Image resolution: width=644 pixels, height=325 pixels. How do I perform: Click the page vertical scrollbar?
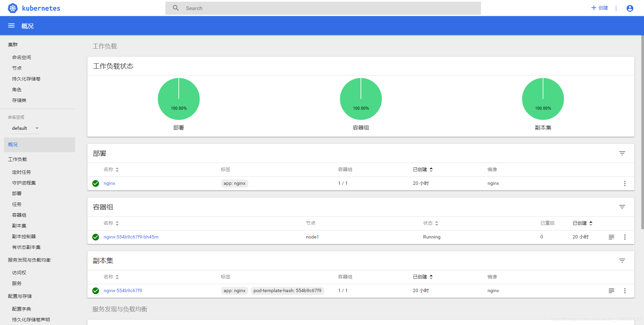pos(642,132)
